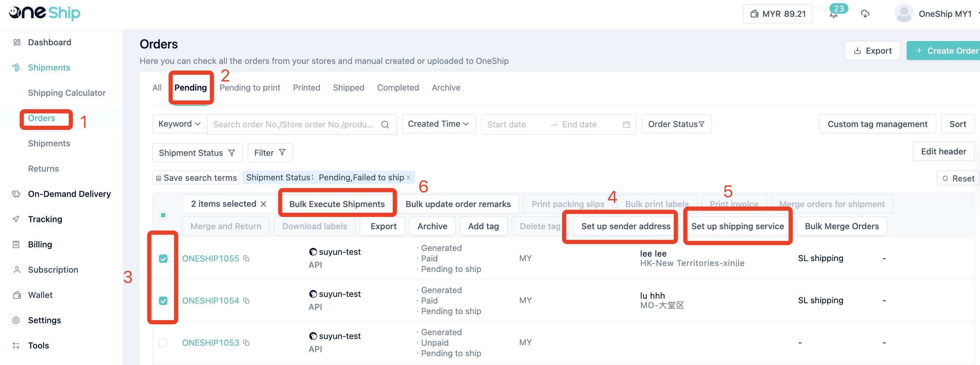Click the OneShip MY1 user avatar
This screenshot has height=365, width=980.
coord(904,13)
